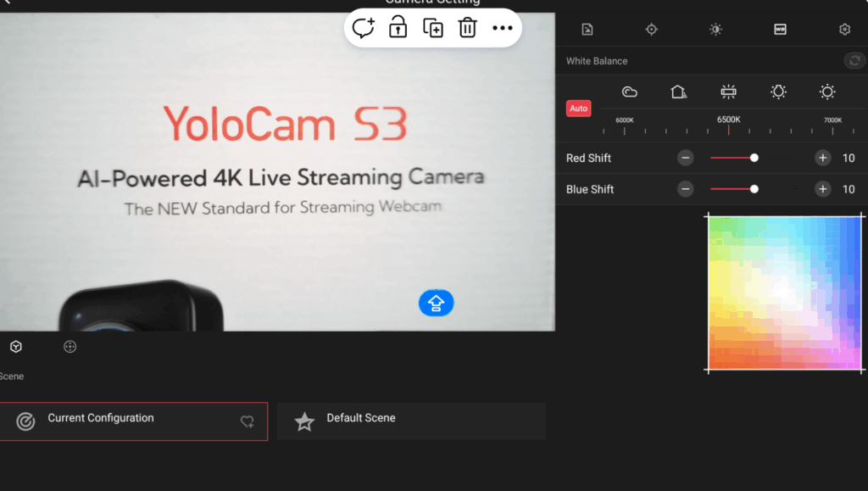Pick a color in the white balance grid
Screen dimensions: 868x491
click(x=785, y=293)
